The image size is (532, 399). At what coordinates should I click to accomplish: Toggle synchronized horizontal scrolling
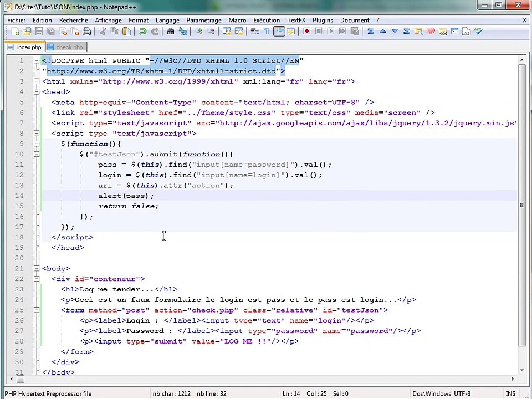pos(239,32)
